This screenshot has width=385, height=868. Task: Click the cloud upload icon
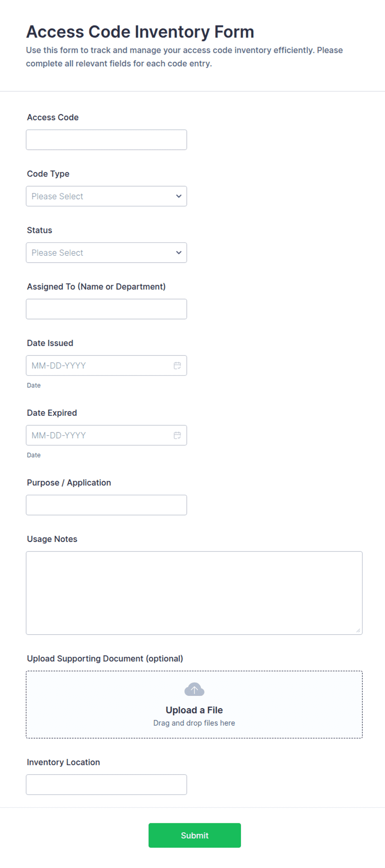pos(194,690)
